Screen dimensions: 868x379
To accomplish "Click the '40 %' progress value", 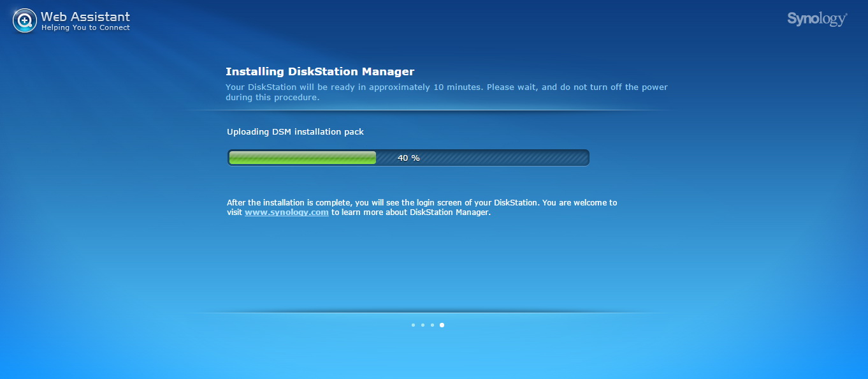I will click(409, 158).
